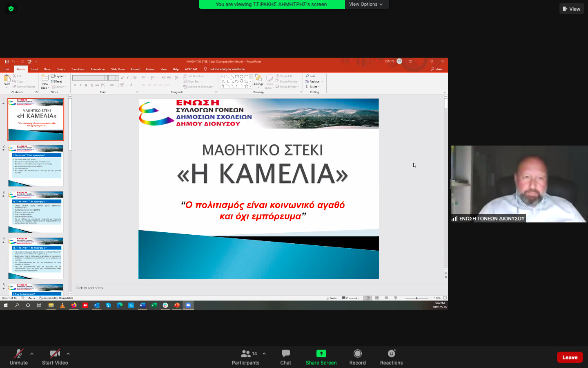Open the Zoom Chat panel
Screen dimensions: 588x368
click(x=286, y=357)
